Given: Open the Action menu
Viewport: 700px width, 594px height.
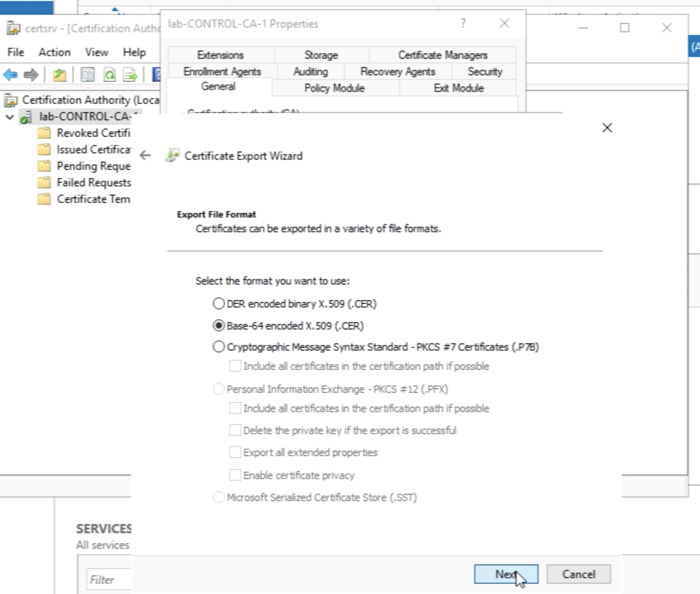Looking at the screenshot, I should [54, 52].
